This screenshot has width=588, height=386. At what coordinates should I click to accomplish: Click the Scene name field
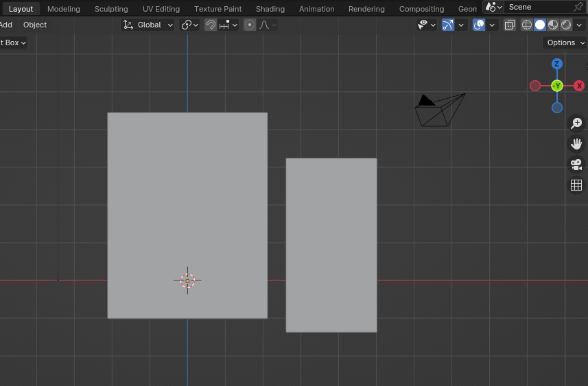[x=538, y=7]
